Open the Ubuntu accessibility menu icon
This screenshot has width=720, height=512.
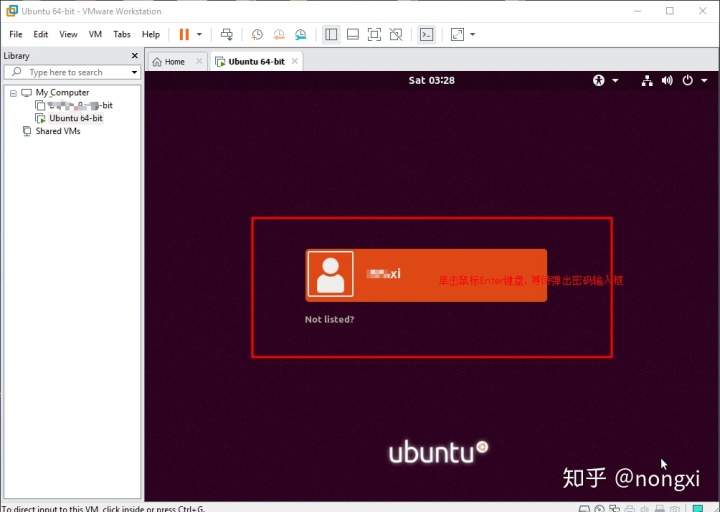click(x=599, y=81)
